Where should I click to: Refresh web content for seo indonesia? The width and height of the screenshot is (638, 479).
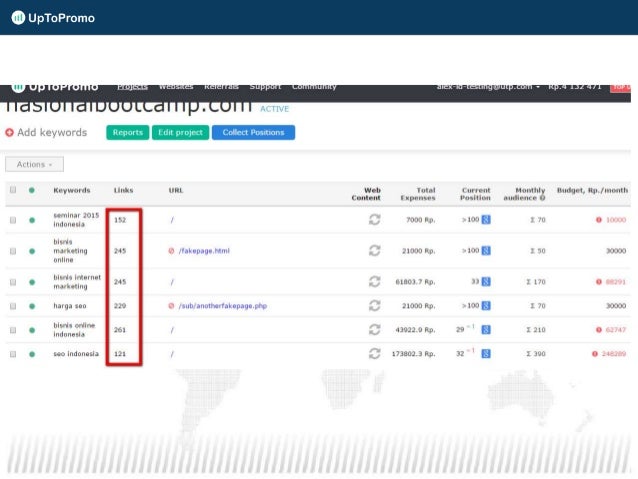tap(374, 354)
